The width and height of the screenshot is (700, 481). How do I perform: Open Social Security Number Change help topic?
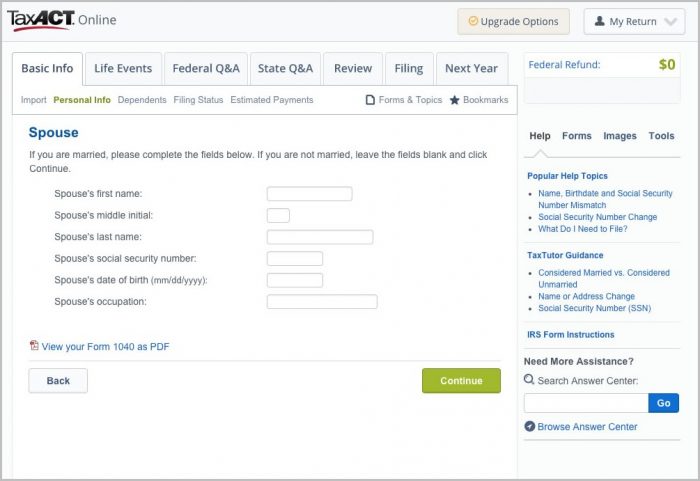point(597,217)
